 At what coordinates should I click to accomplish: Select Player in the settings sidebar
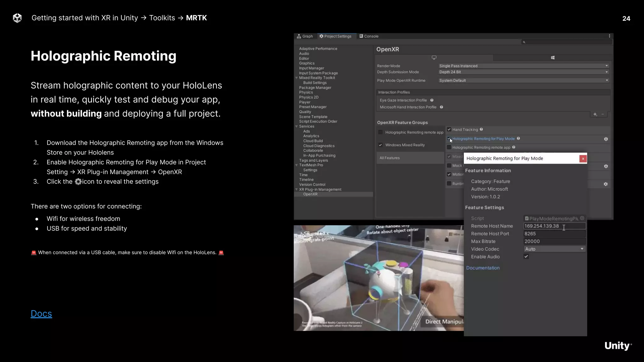pos(305,102)
